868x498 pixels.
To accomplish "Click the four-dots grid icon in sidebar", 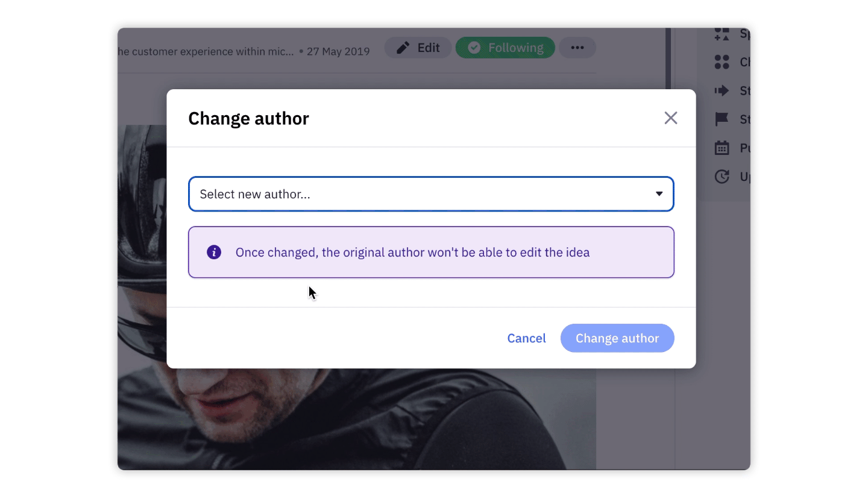I will [x=722, y=61].
